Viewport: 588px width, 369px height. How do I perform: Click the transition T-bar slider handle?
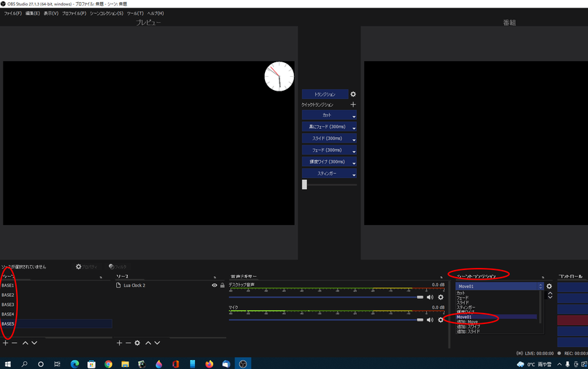304,184
